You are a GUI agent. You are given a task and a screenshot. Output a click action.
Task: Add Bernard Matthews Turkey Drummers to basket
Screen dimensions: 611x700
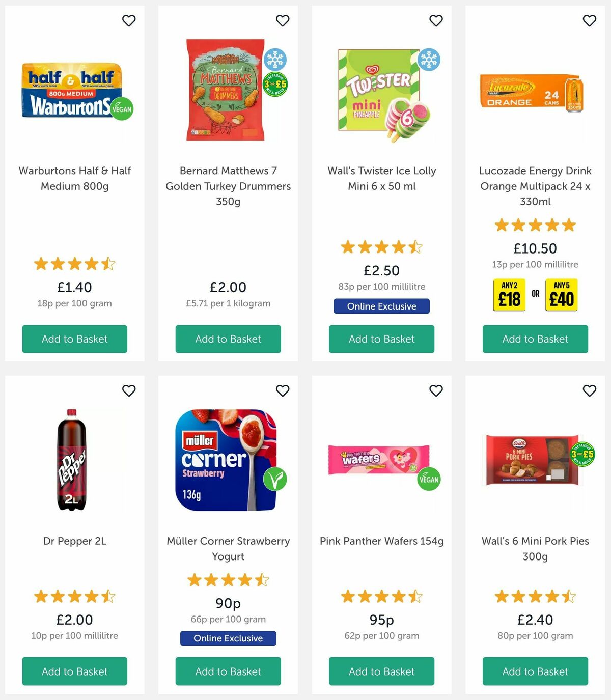[228, 339]
